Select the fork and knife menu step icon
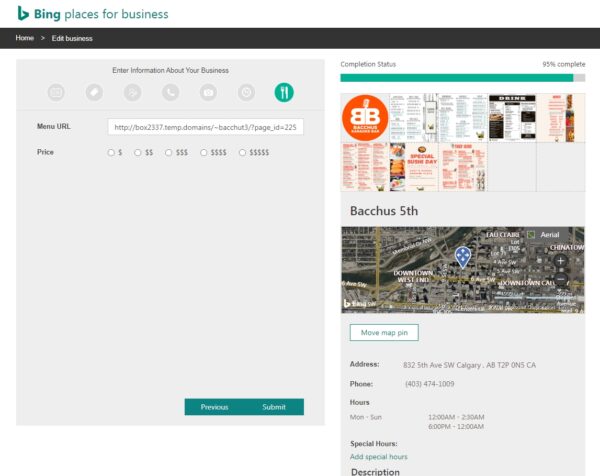600x476 pixels. point(284,92)
